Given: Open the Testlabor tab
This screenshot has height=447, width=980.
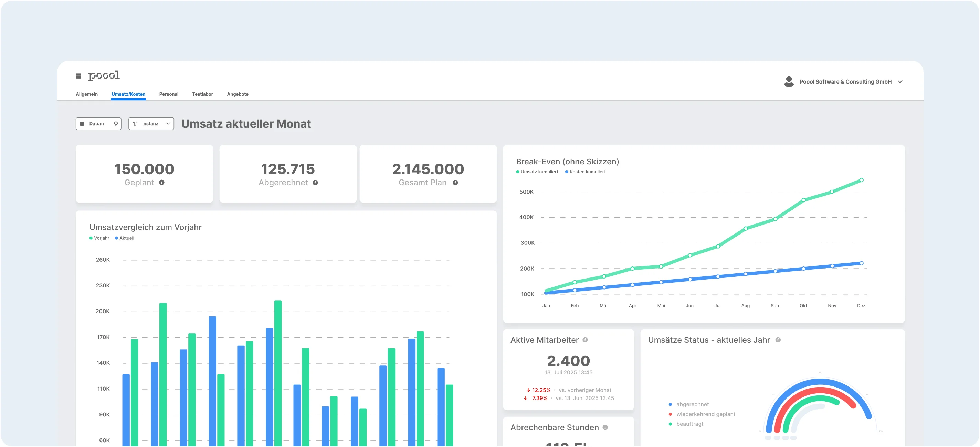Looking at the screenshot, I should (x=202, y=94).
